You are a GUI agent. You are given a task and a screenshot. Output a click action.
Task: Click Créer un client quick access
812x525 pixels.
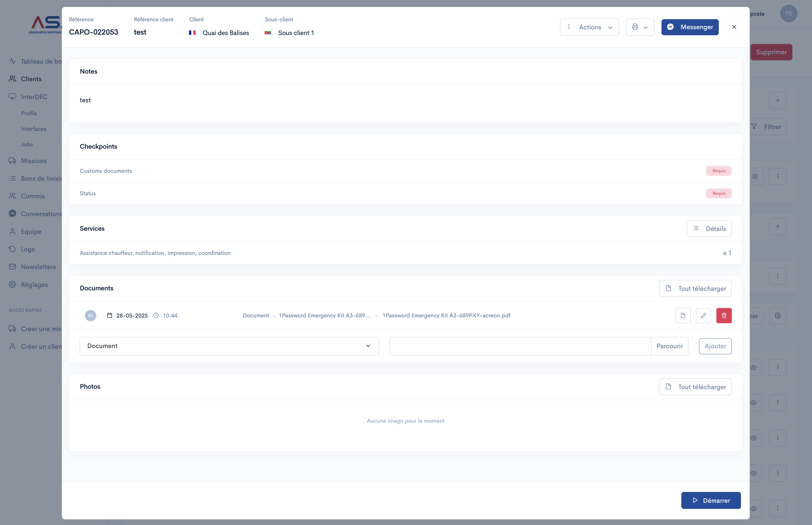coord(35,346)
